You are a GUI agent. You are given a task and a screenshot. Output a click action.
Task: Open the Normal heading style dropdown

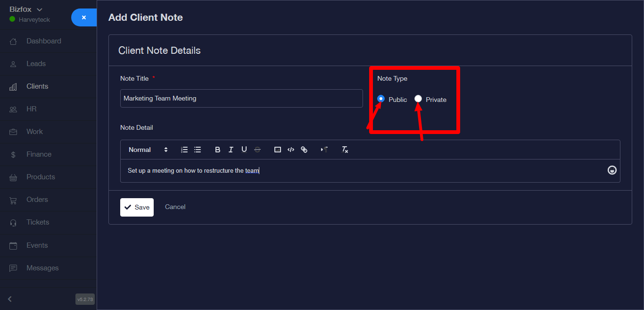click(148, 150)
